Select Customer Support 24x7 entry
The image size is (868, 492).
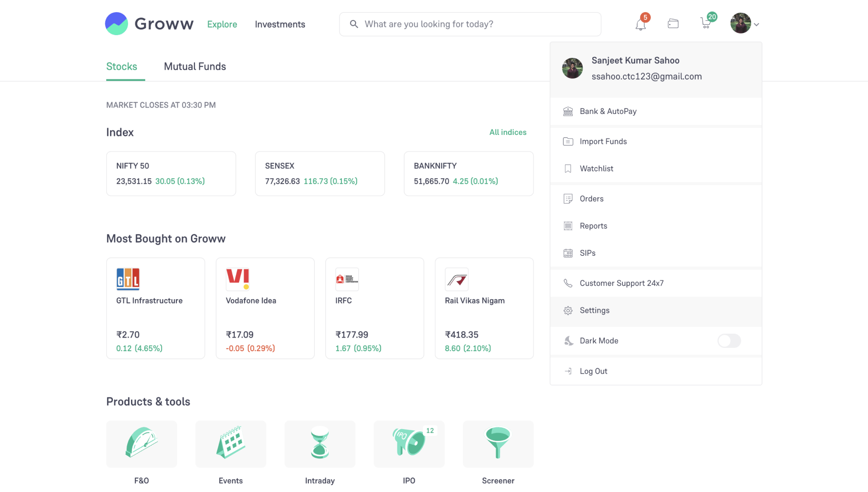[x=656, y=283]
